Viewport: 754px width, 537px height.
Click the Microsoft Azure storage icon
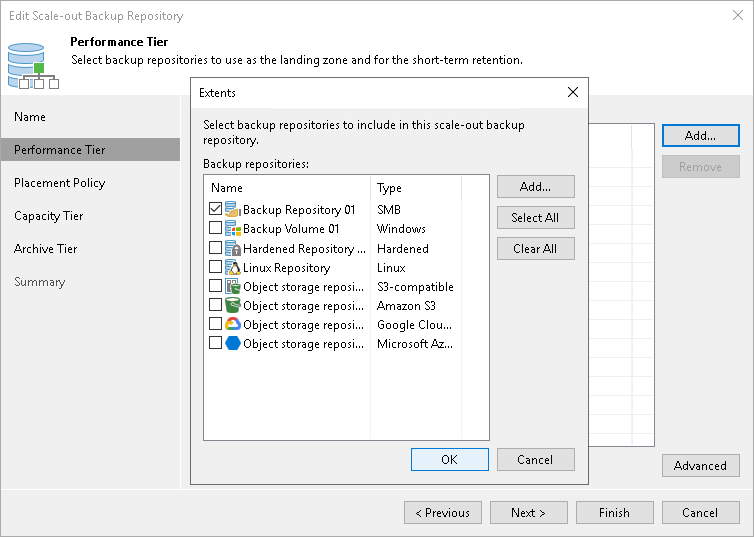tap(233, 343)
